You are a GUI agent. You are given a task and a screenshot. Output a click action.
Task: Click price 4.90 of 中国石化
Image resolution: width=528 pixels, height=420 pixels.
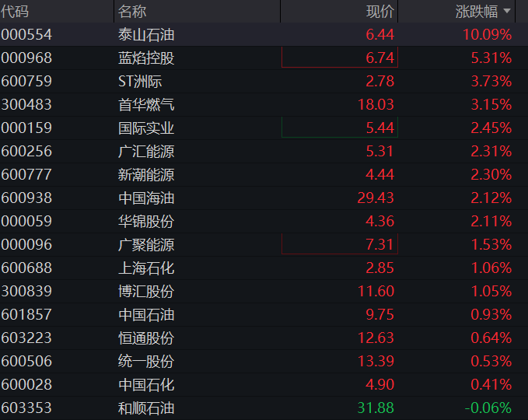379,385
